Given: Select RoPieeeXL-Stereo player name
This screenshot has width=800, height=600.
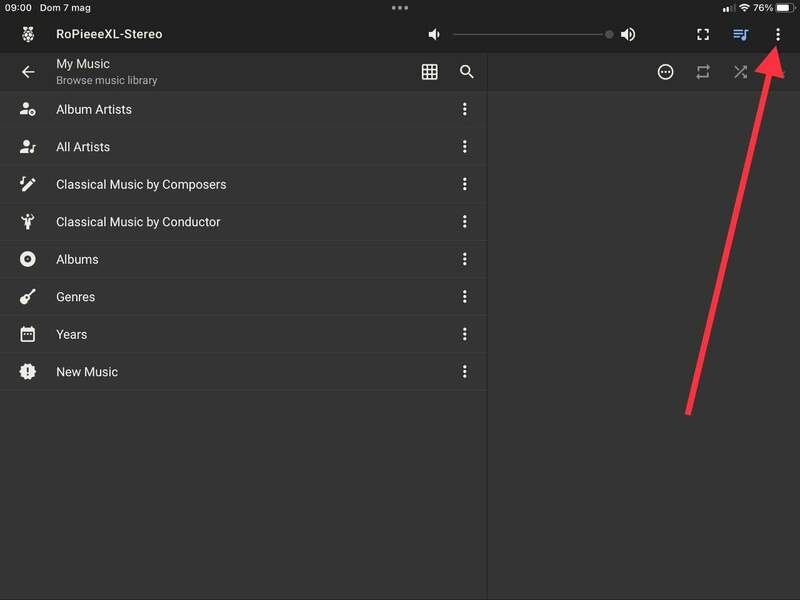Looking at the screenshot, I should 109,34.
